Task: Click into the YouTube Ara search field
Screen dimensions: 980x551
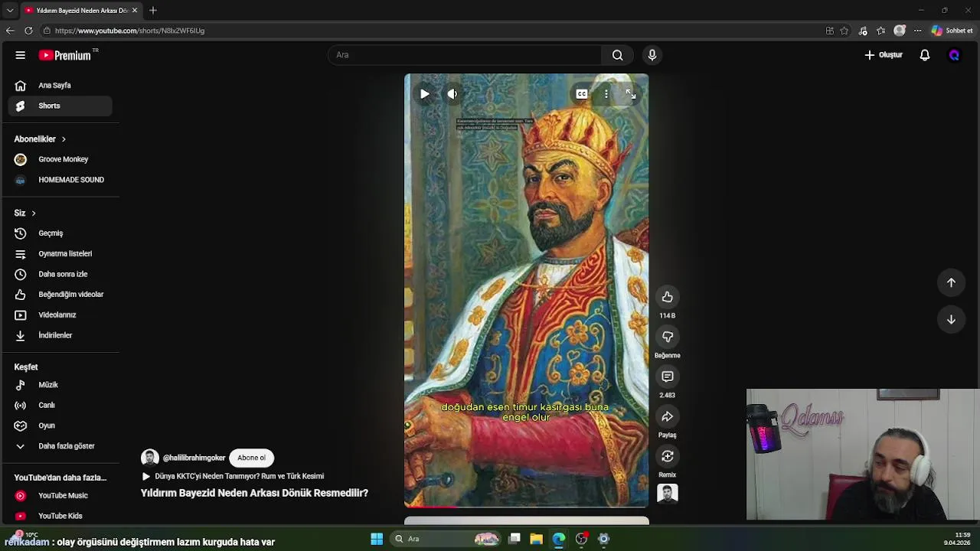Action: (x=465, y=55)
